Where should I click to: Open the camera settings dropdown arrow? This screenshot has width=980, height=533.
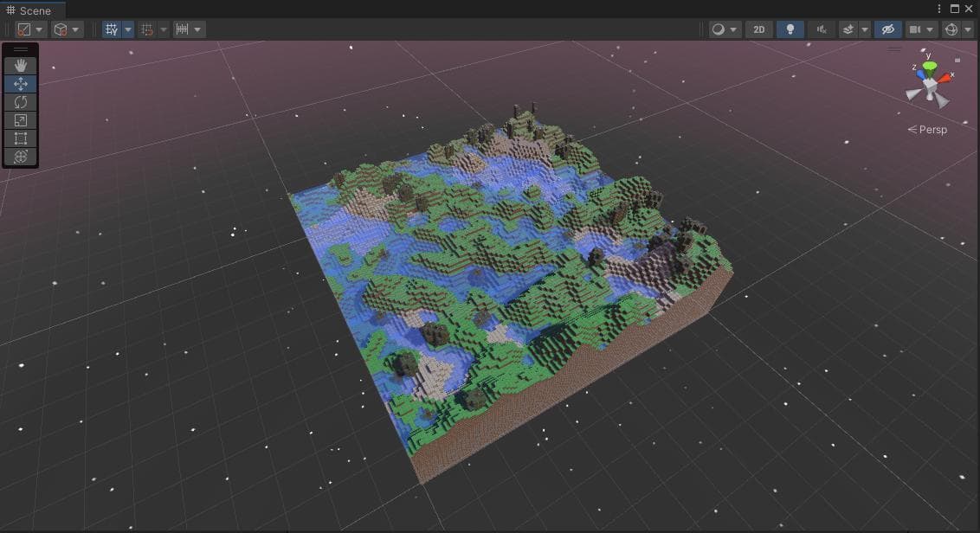pyautogui.click(x=931, y=29)
